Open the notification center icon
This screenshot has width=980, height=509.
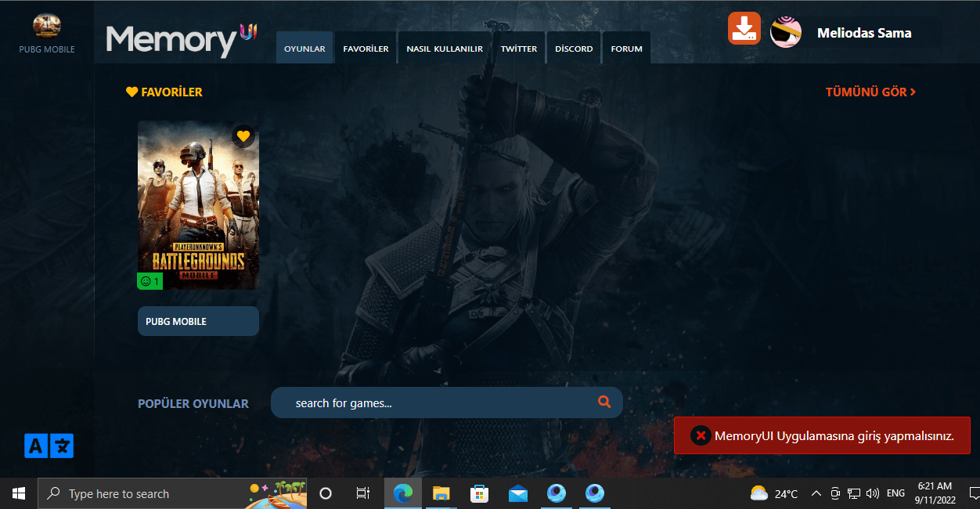point(975,493)
